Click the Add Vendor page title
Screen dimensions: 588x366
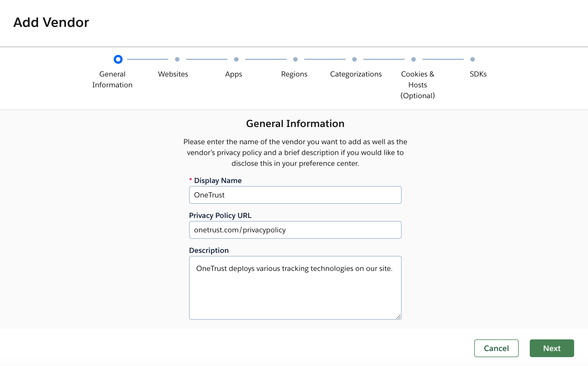tap(51, 22)
